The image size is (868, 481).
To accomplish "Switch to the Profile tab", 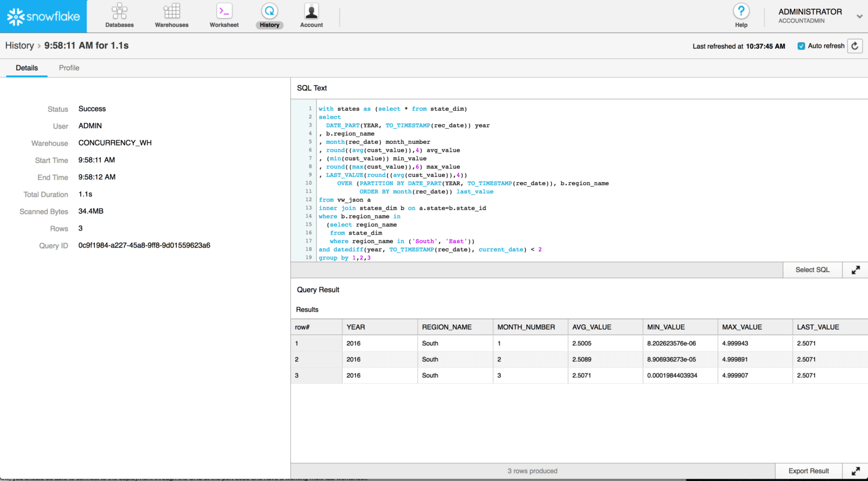I will coord(69,68).
